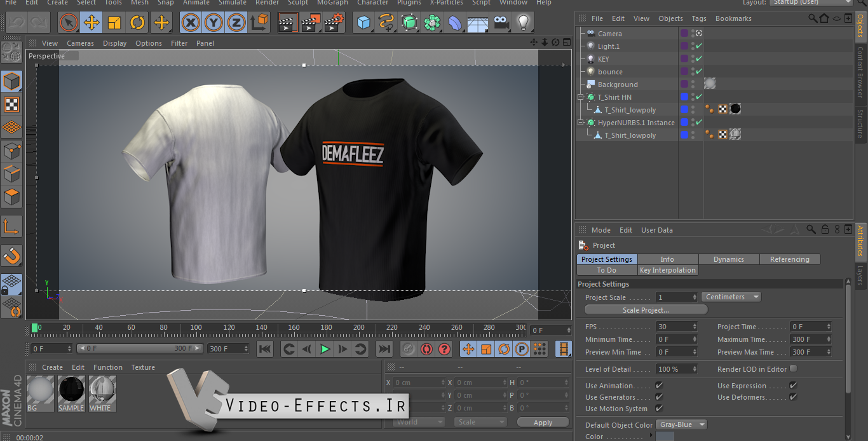This screenshot has height=441, width=868.
Task: Select the Live Selection tool in top toolbar
Action: [69, 24]
